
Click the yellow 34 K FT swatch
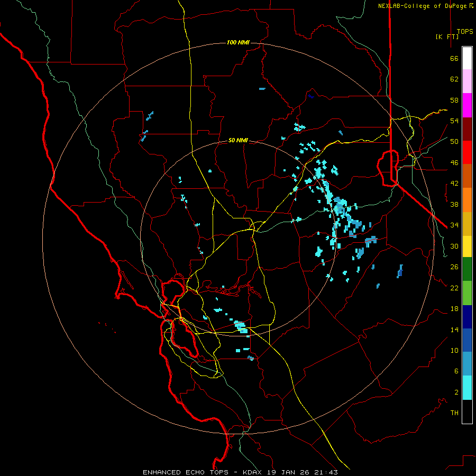[467, 246]
